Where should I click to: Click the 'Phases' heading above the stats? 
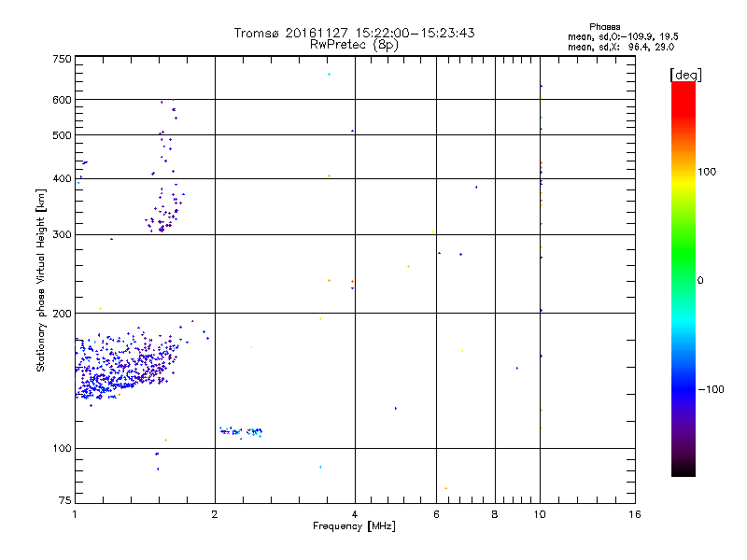[x=604, y=27]
